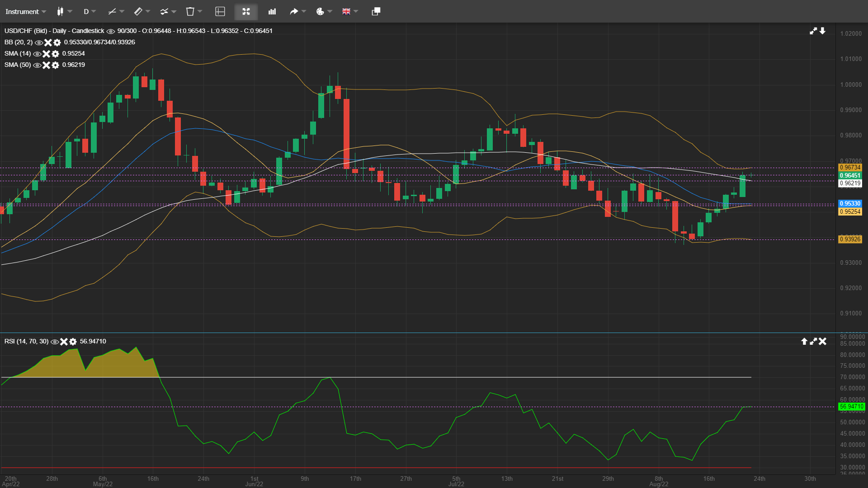The image size is (868, 488).
Task: Select the ruler measurement tool
Action: pos(138,11)
